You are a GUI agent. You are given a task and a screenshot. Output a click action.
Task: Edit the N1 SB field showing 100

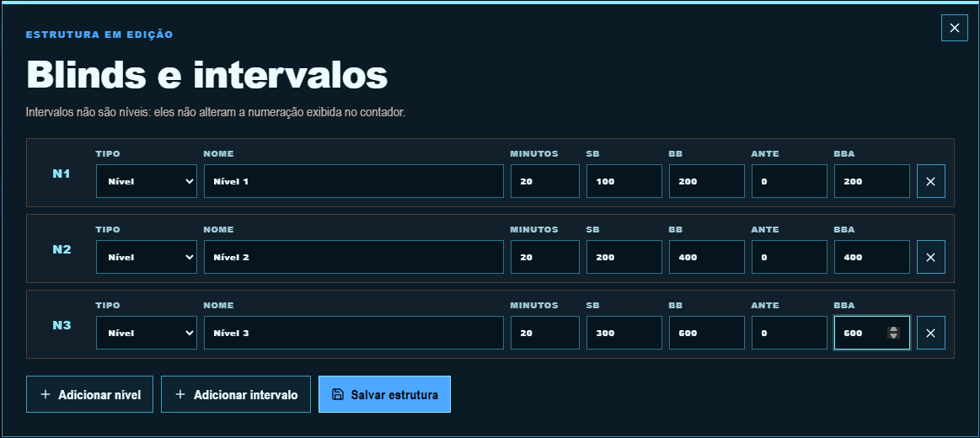(624, 181)
